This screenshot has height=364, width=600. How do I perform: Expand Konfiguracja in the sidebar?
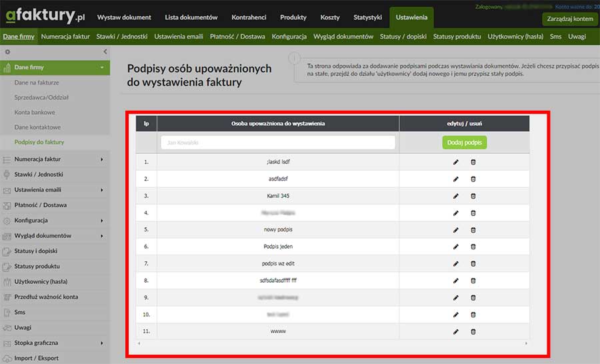point(102,221)
